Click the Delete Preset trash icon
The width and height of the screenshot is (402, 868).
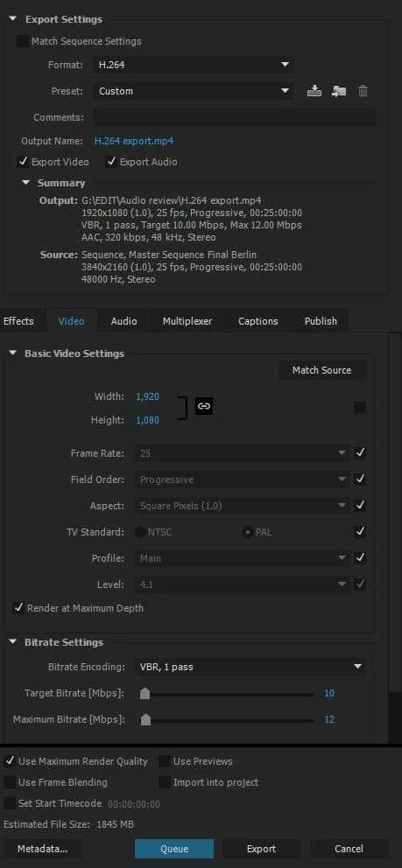point(363,91)
